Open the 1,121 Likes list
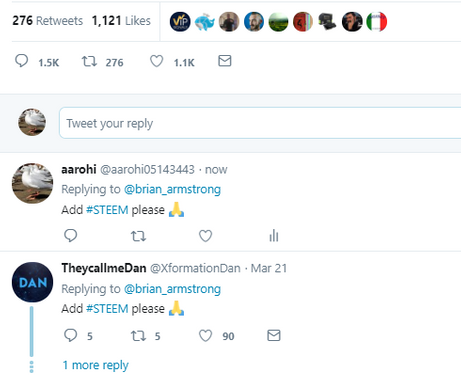The width and height of the screenshot is (461, 380). (x=121, y=21)
